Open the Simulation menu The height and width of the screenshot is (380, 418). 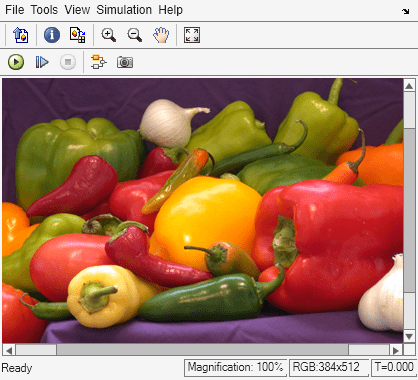124,10
